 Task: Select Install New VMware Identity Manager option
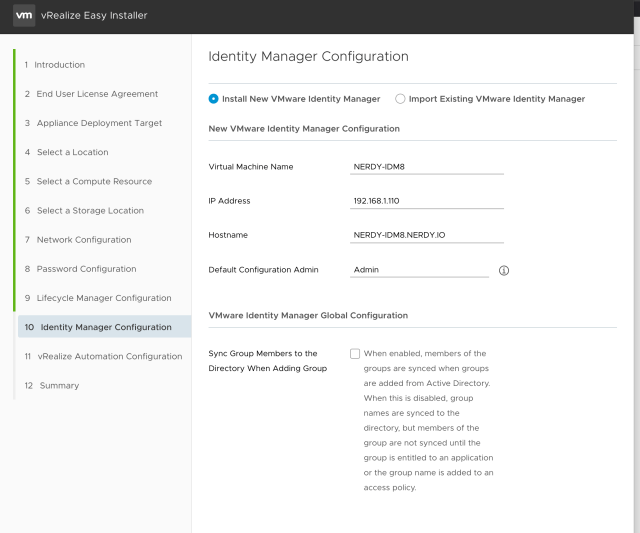pos(214,99)
